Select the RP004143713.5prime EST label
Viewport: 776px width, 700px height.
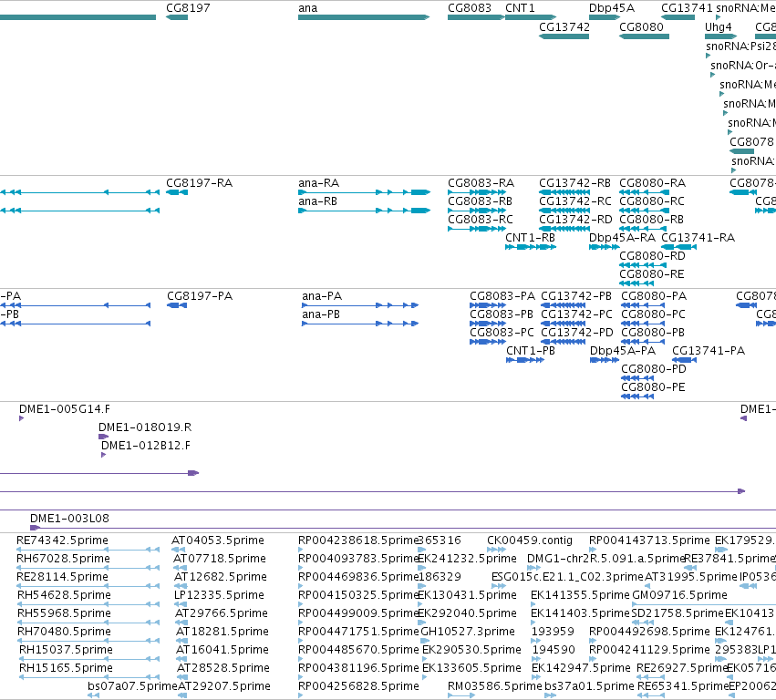tap(650, 540)
